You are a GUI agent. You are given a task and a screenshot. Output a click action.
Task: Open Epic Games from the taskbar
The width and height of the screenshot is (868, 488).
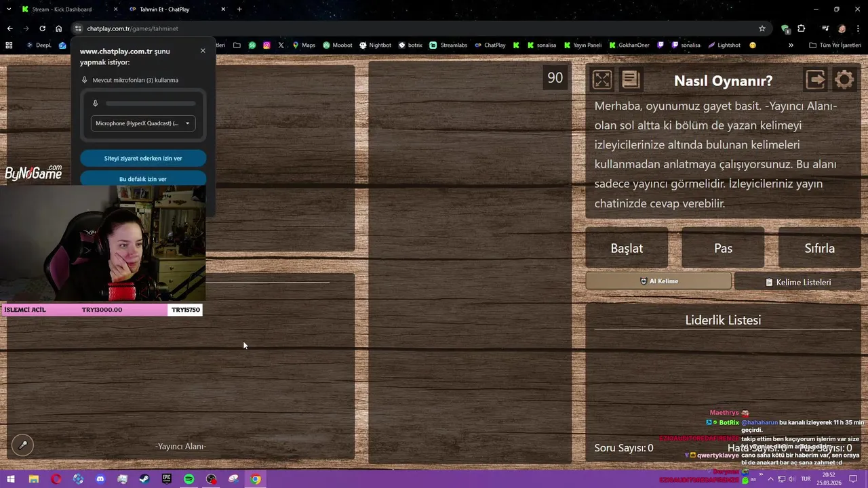167,479
